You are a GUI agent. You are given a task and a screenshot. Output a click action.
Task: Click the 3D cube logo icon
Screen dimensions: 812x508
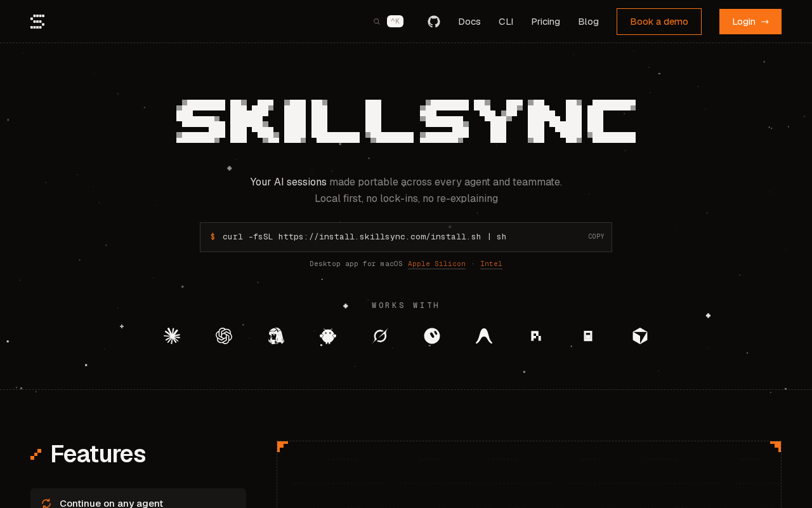tap(640, 336)
